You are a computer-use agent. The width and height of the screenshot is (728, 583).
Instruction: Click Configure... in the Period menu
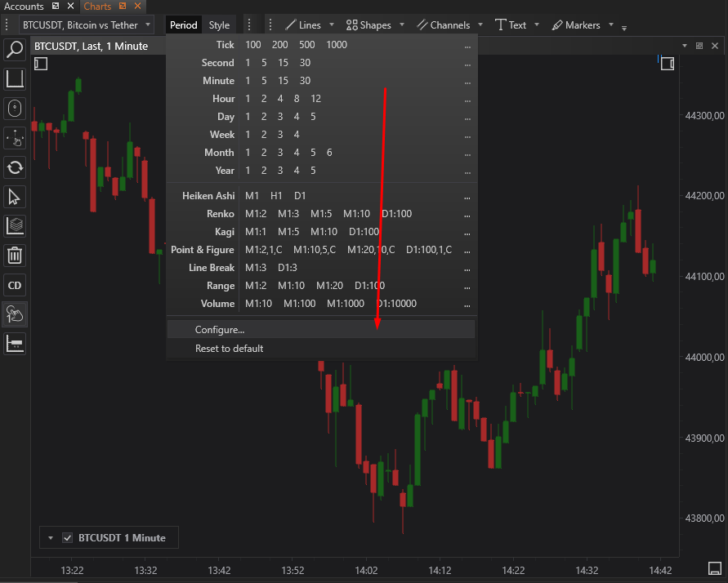[x=220, y=330]
